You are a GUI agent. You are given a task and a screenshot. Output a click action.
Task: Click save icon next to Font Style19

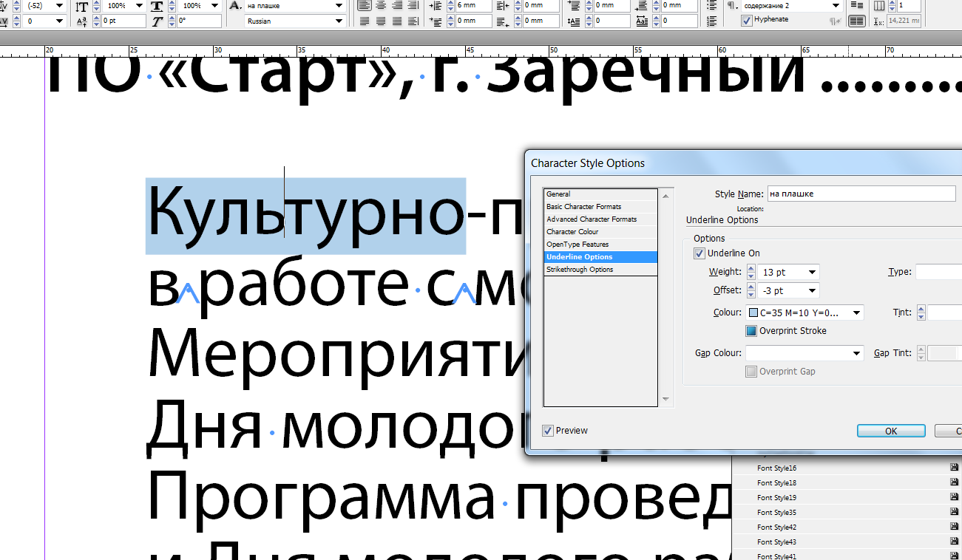(x=954, y=497)
